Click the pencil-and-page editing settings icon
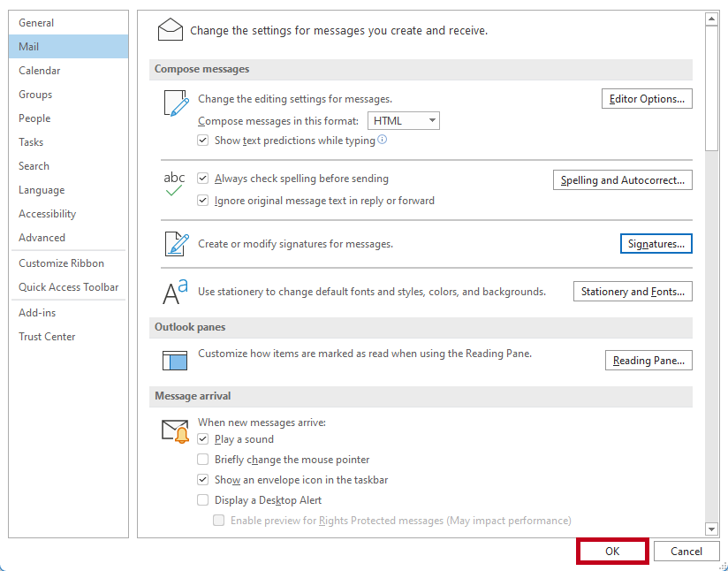This screenshot has width=728, height=571. [x=177, y=103]
